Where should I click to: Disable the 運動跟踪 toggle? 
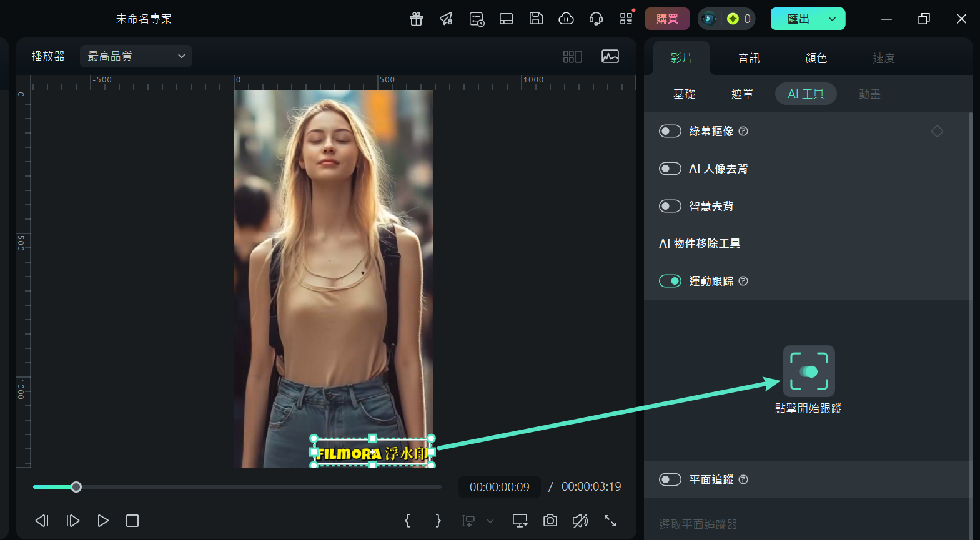coord(670,281)
